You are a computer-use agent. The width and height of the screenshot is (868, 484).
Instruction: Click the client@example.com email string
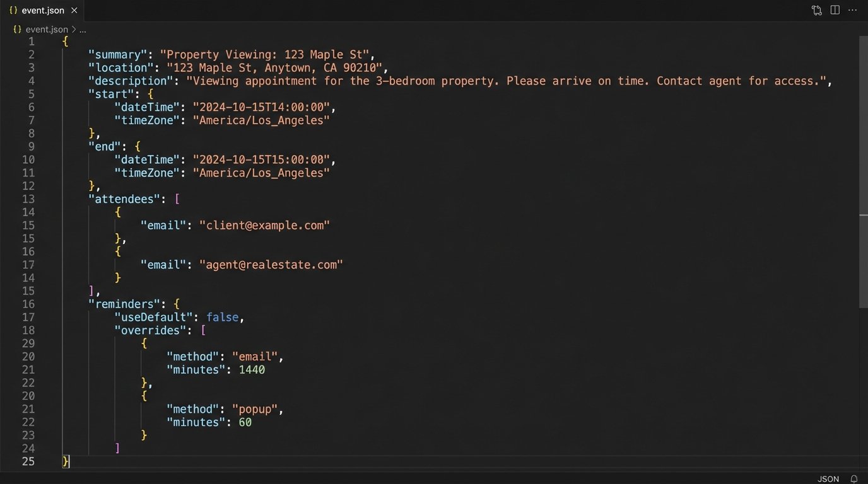(264, 226)
